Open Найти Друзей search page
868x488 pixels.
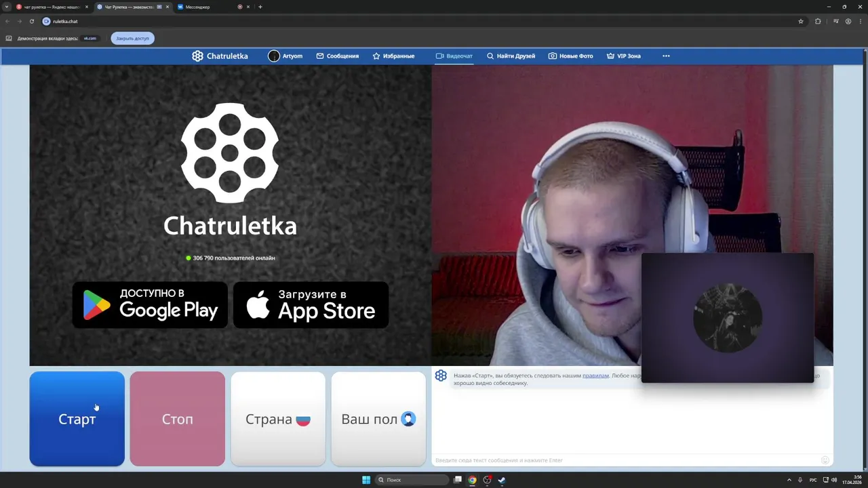tap(511, 56)
